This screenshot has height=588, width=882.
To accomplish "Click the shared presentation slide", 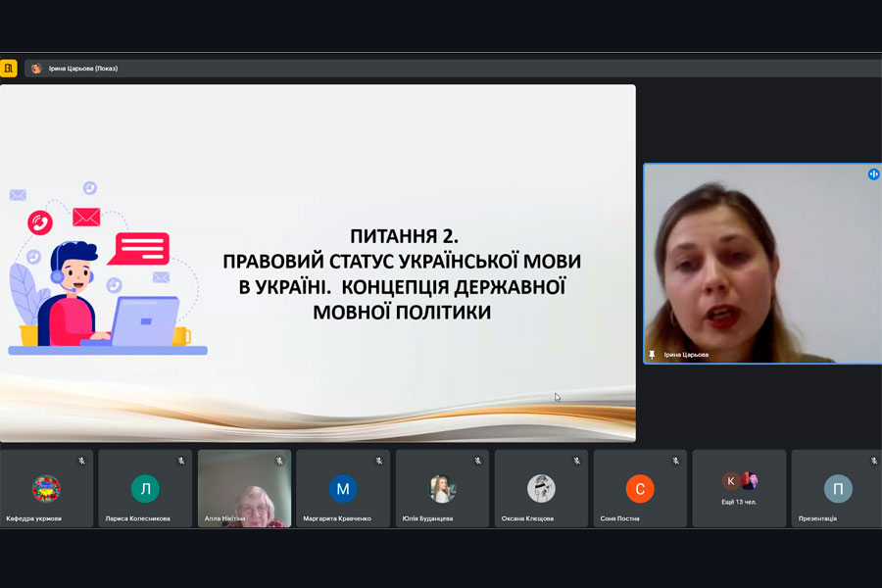I will pos(318,263).
